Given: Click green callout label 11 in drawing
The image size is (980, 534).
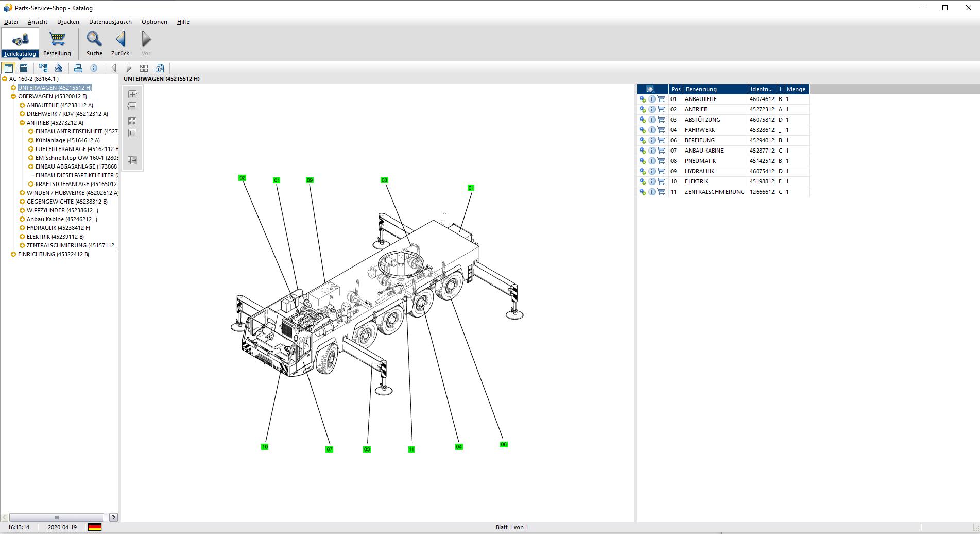Looking at the screenshot, I should pos(411,449).
